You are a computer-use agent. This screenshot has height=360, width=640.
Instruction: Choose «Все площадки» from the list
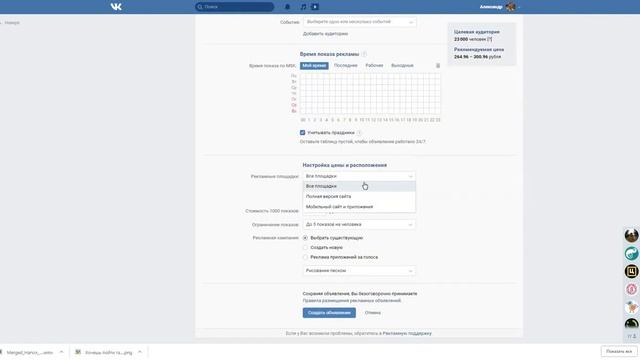tap(359, 186)
